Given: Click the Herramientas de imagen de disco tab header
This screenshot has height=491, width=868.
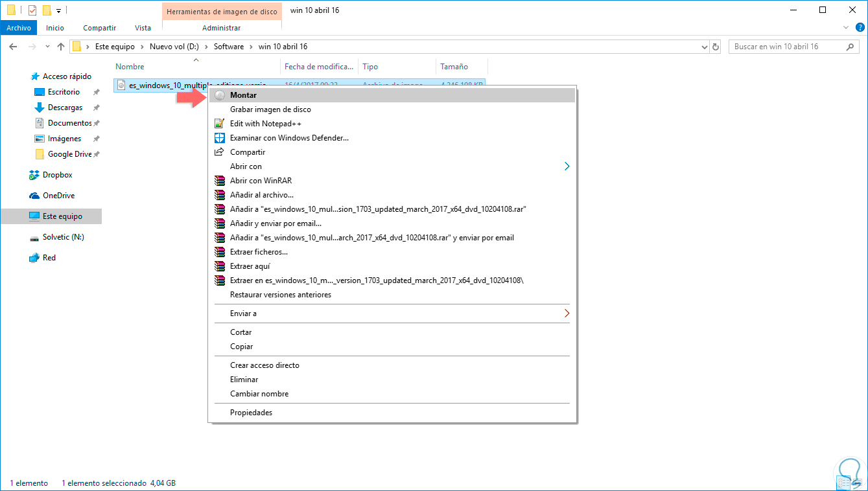Looking at the screenshot, I should click(x=222, y=11).
